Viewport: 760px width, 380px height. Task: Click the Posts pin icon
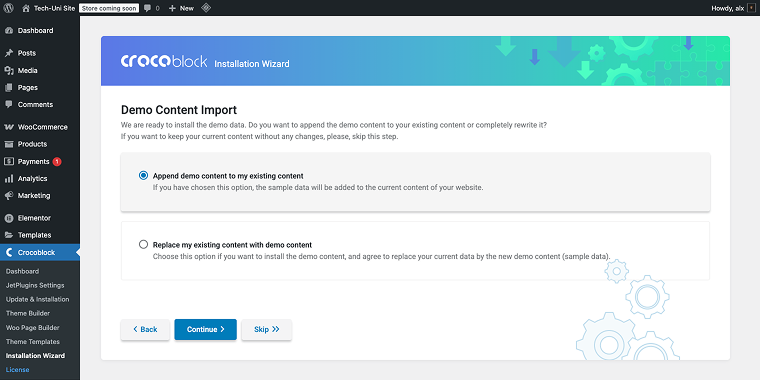point(9,53)
